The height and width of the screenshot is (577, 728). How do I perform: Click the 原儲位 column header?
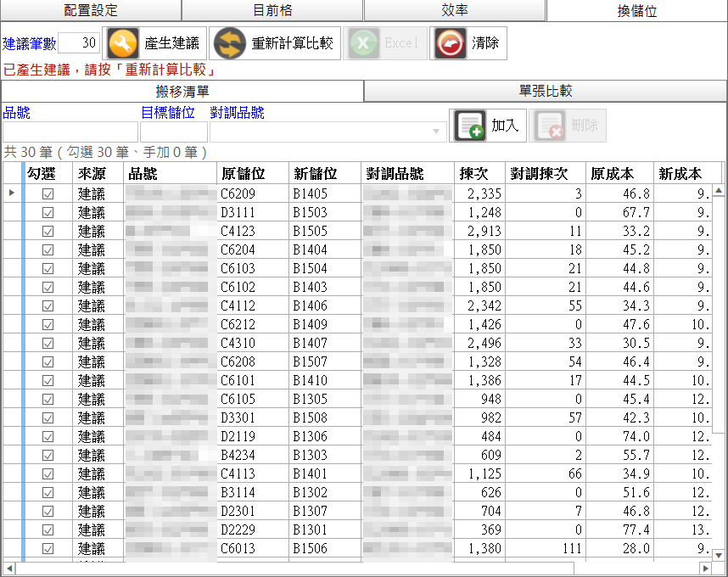253,174
